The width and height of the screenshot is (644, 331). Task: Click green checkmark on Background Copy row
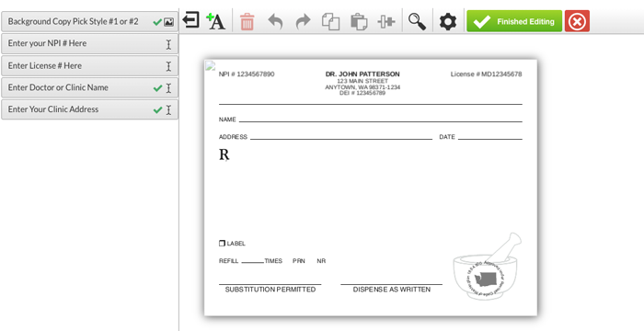pos(157,22)
